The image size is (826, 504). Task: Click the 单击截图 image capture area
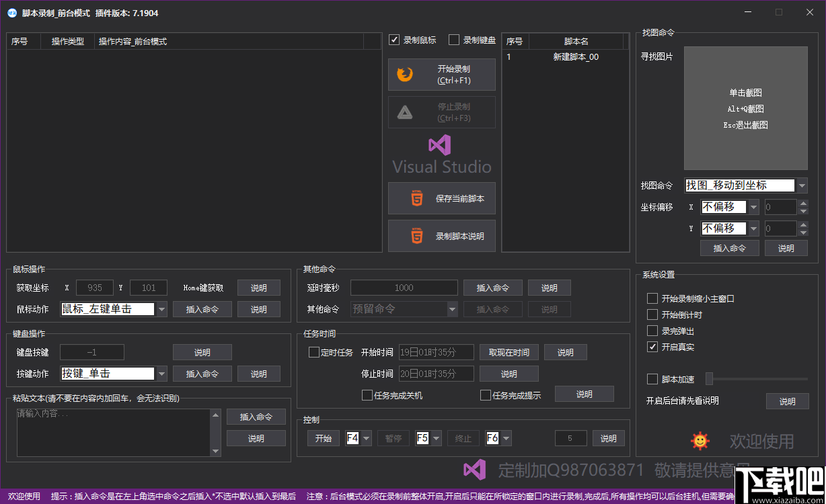coord(746,108)
